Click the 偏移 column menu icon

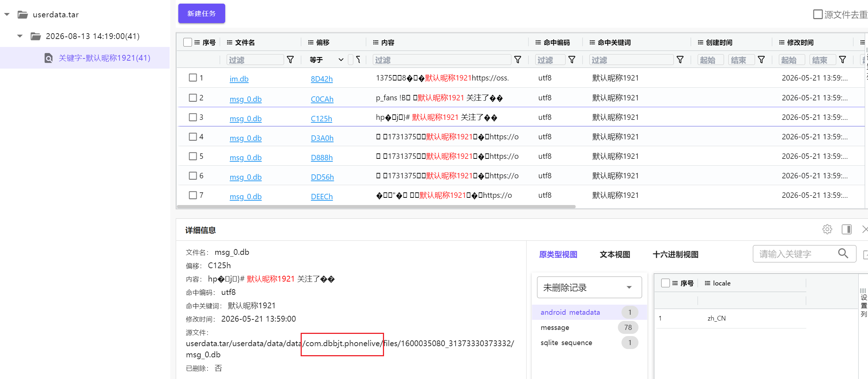(x=311, y=42)
